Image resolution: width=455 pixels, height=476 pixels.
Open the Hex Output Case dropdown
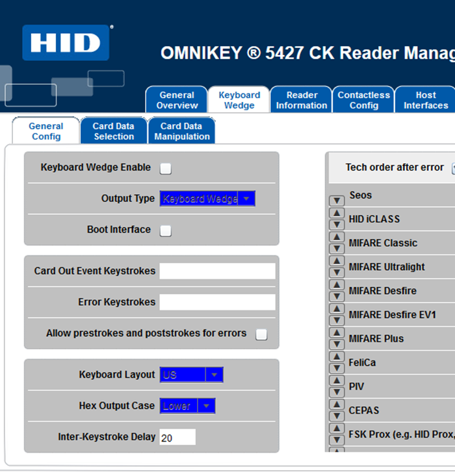(188, 406)
